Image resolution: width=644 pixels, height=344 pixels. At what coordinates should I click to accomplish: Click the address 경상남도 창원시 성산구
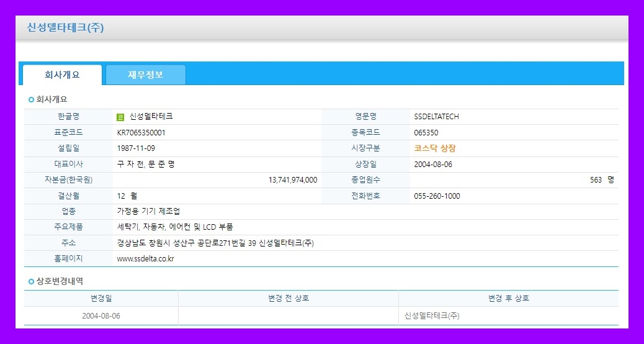pos(216,243)
